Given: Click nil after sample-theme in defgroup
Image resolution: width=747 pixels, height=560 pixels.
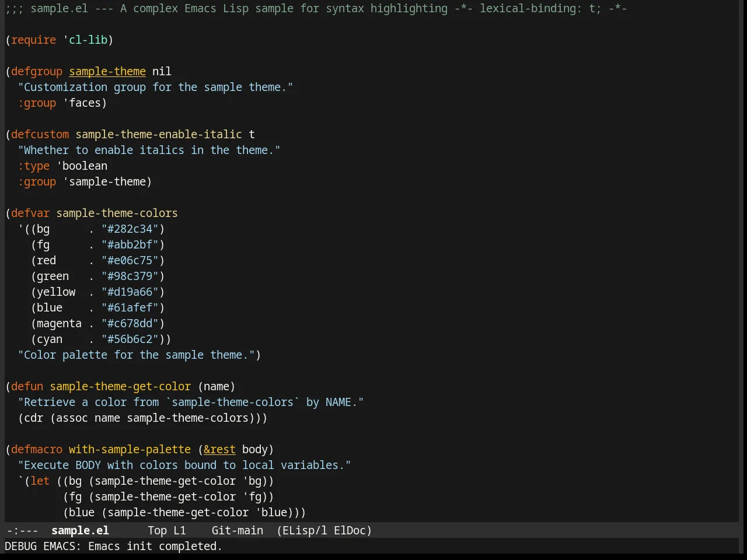Looking at the screenshot, I should (x=162, y=71).
